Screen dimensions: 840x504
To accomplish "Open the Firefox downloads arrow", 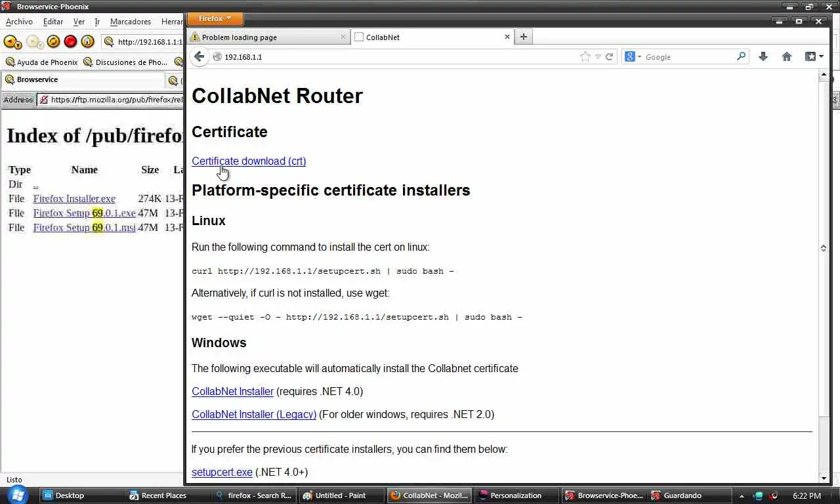I will (763, 57).
